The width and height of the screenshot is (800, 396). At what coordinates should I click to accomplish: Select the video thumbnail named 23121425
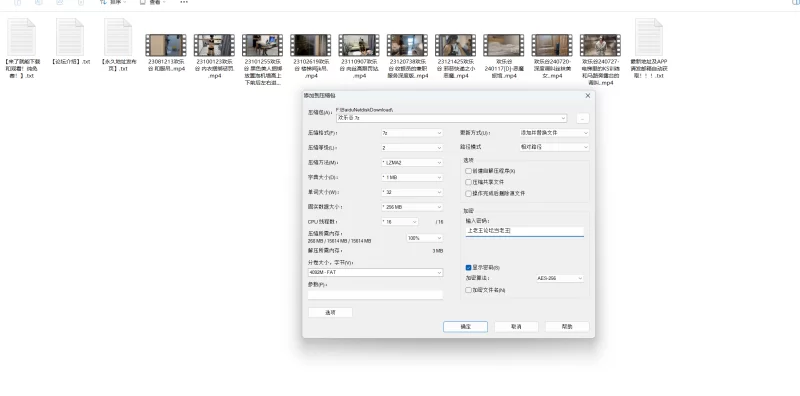[456, 45]
